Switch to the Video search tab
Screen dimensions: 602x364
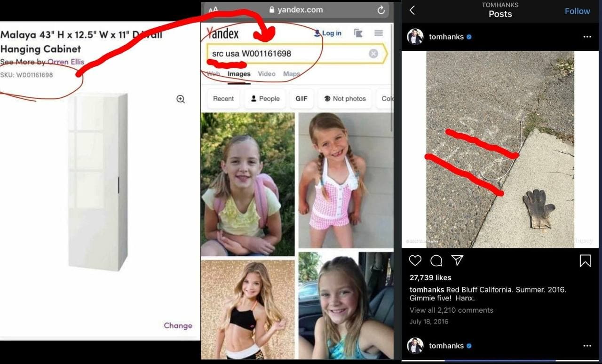click(x=267, y=74)
